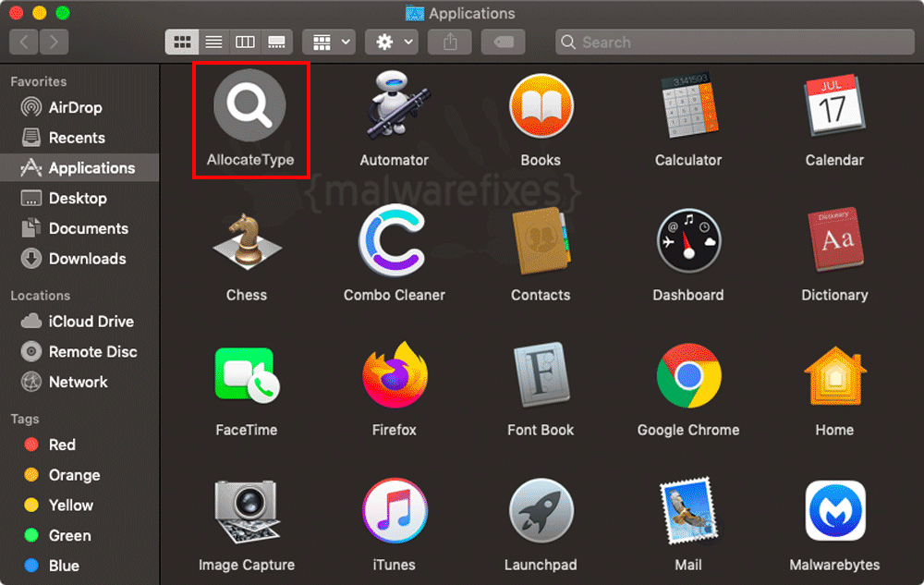Open the Action gear menu

(x=392, y=42)
